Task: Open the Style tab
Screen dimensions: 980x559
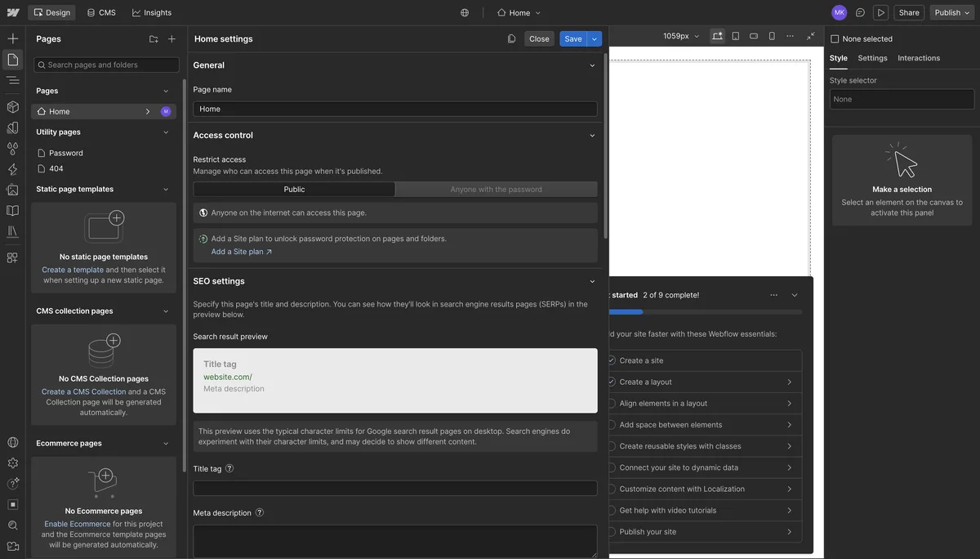Action: [838, 58]
